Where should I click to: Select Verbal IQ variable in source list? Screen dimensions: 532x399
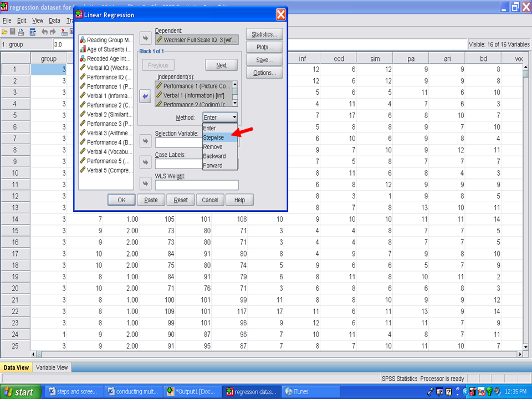click(106, 68)
